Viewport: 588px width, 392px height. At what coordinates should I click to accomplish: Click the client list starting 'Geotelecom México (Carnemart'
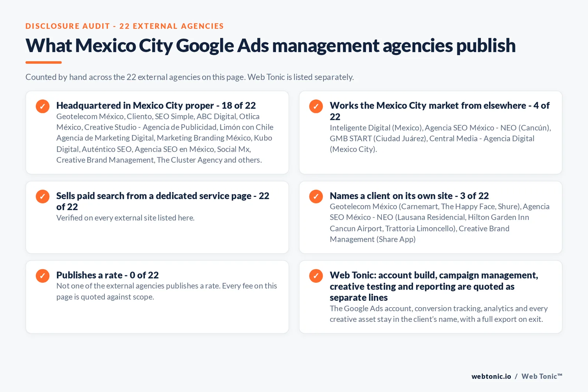(440, 223)
